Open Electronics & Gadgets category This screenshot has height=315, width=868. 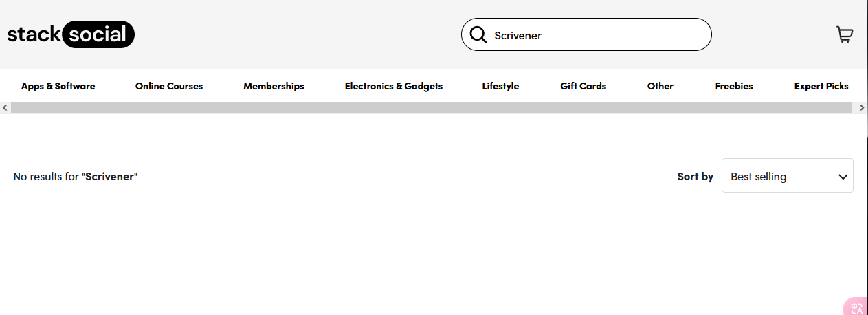click(394, 86)
